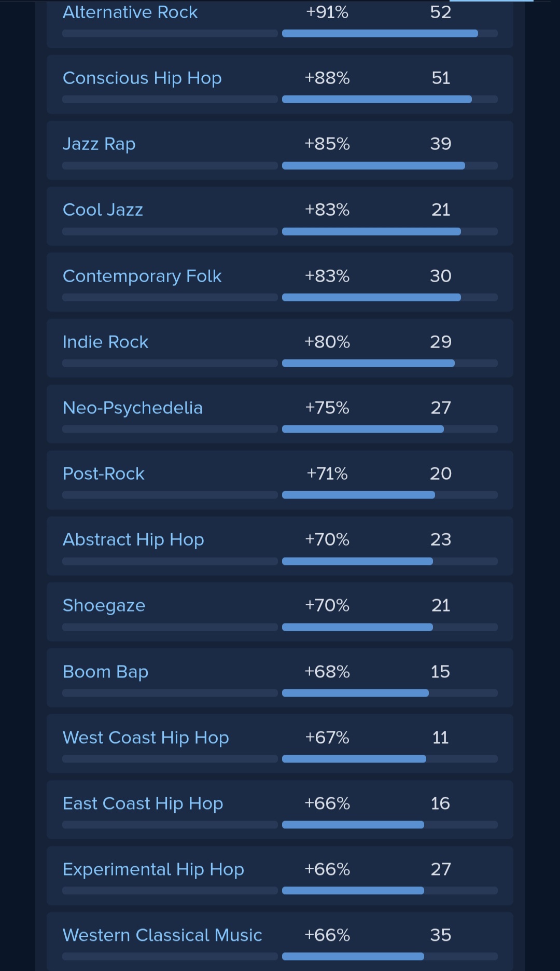Select the Post-Rock genre link
The height and width of the screenshot is (971, 560).
[x=104, y=474]
